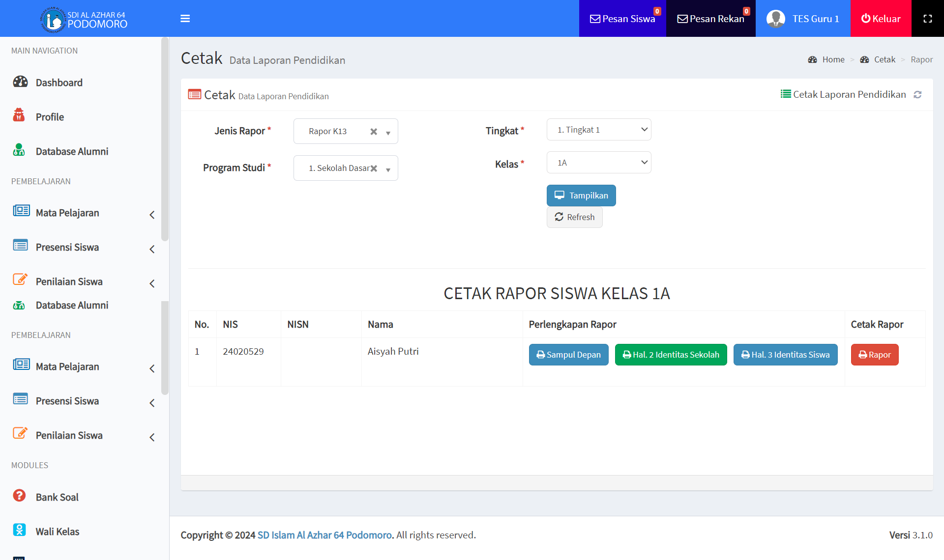Viewport: 944px width, 560px height.
Task: Open the Kelas 1A dropdown
Action: click(x=598, y=163)
